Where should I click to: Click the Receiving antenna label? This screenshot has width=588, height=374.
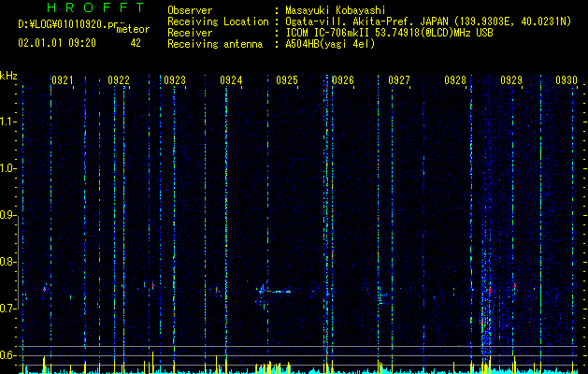coord(215,44)
